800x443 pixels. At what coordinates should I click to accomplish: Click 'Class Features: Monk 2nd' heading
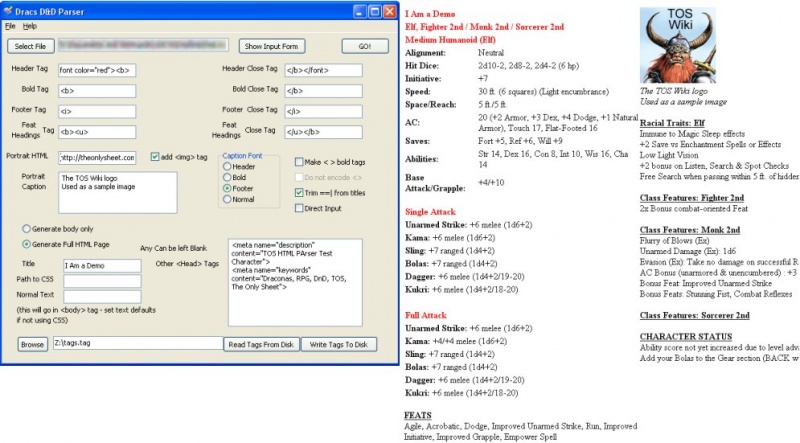690,230
